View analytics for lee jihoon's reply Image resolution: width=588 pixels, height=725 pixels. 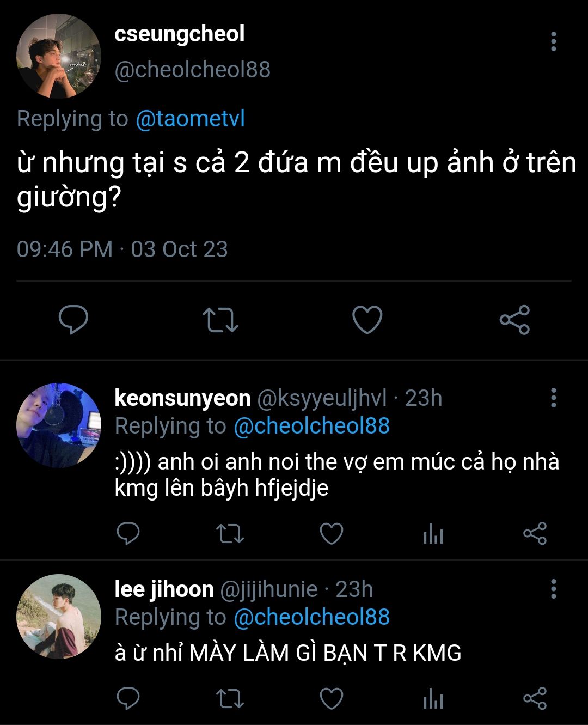[x=433, y=699]
